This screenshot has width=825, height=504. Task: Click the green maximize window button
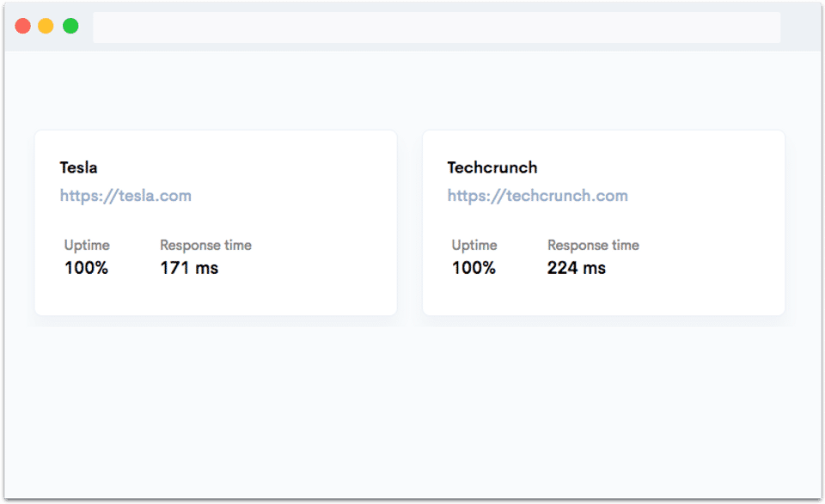coord(70,27)
